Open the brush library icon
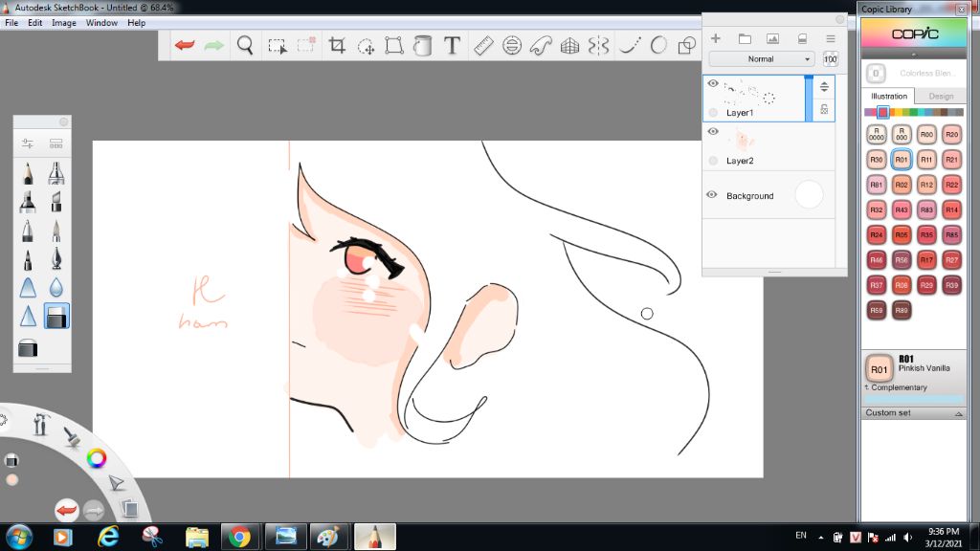Screen dimensions: 980x551 pos(56,143)
